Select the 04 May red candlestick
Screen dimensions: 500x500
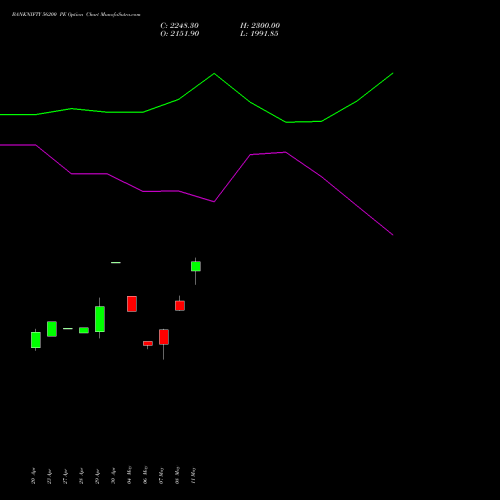(132, 304)
